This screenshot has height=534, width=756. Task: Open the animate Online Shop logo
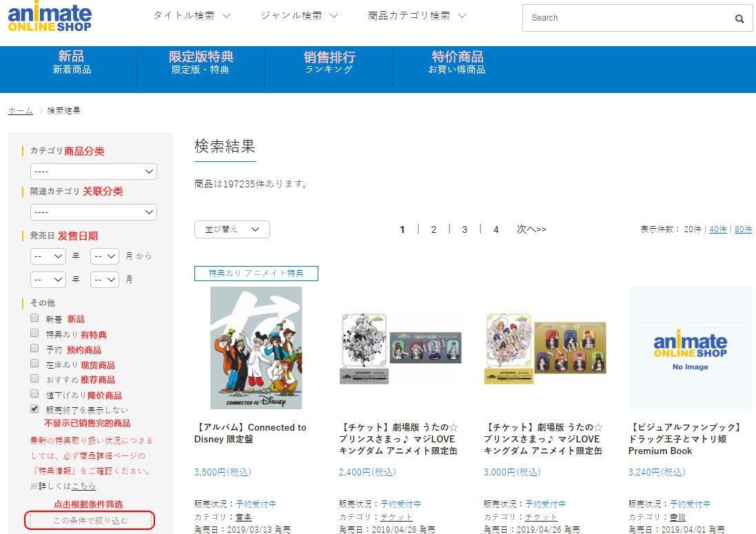[50, 17]
